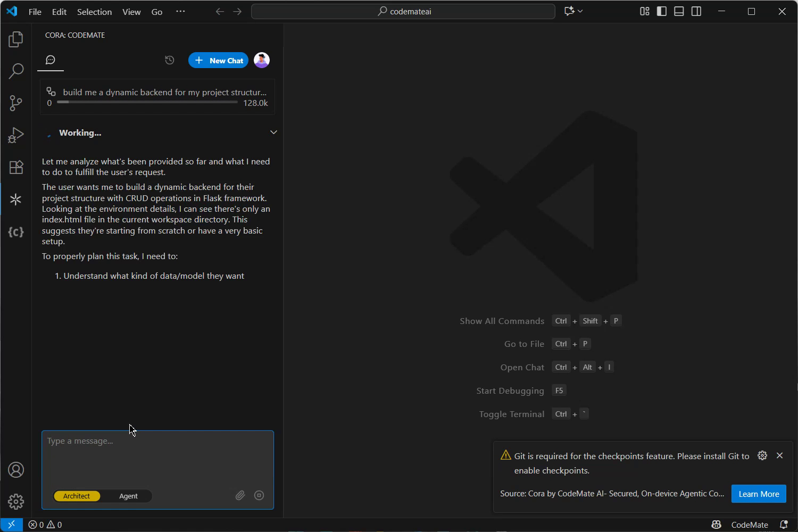Click the '128.0k' context limit value
The image size is (798, 532).
(255, 103)
